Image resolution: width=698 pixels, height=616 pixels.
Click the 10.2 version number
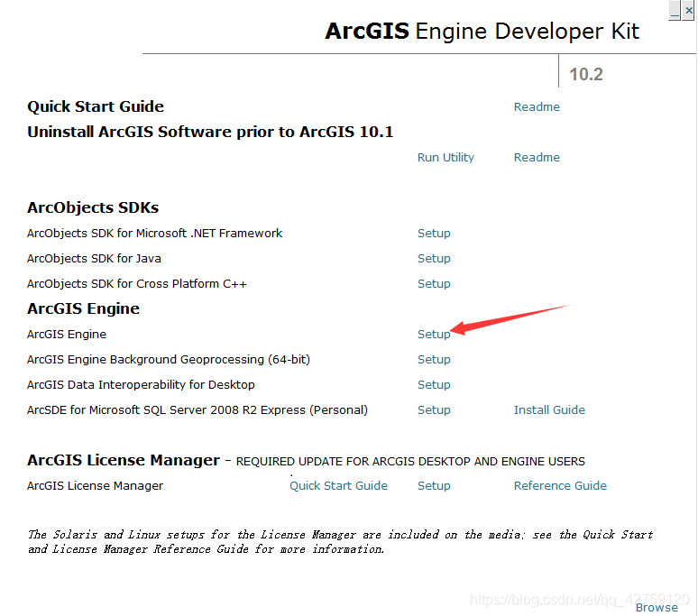click(x=586, y=74)
